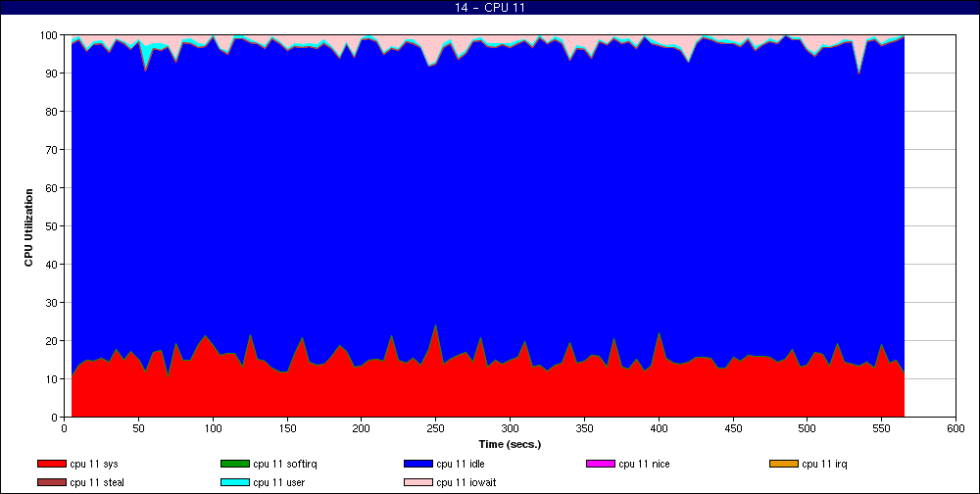Click the red cpu 11 sys legend swatch
The width and height of the screenshot is (980, 494).
click(51, 464)
